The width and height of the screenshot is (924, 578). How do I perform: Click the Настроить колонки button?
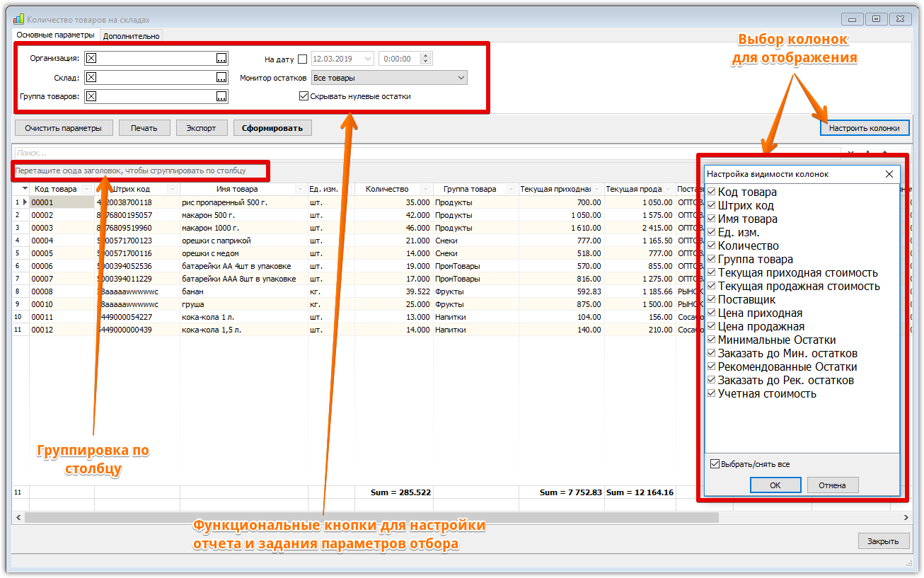click(865, 128)
